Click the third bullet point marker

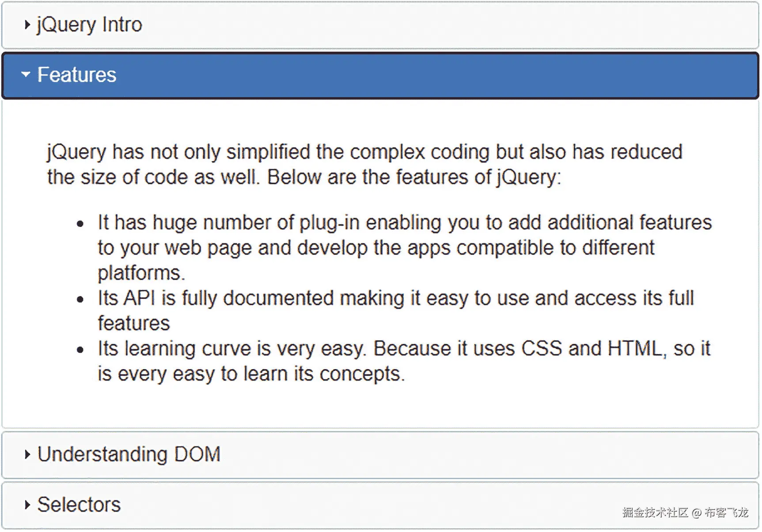[80, 349]
